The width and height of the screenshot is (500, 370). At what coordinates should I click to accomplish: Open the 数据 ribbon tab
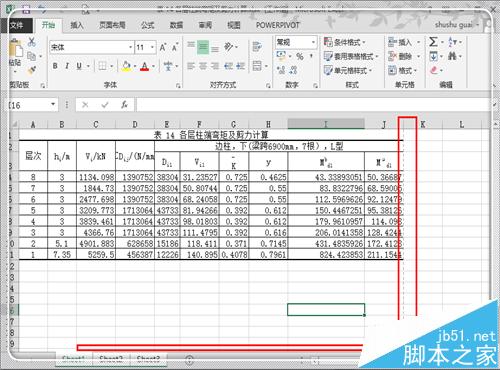(176, 25)
